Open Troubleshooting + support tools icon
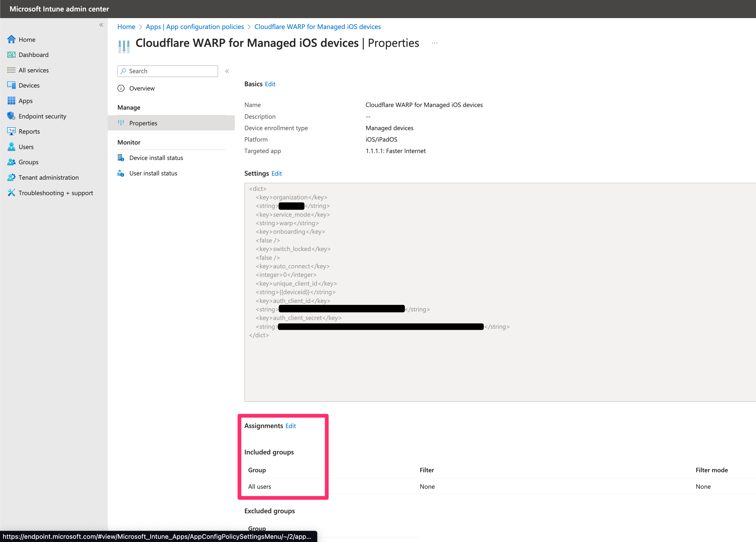756x542 pixels. pos(11,193)
